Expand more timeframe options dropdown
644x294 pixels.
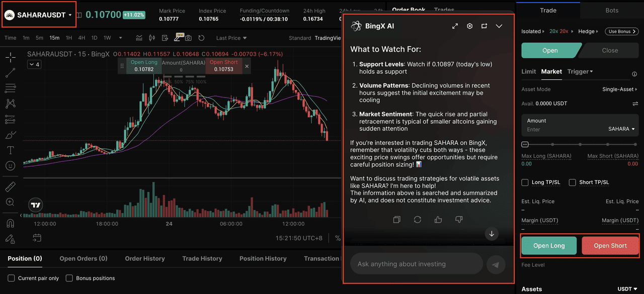(120, 38)
